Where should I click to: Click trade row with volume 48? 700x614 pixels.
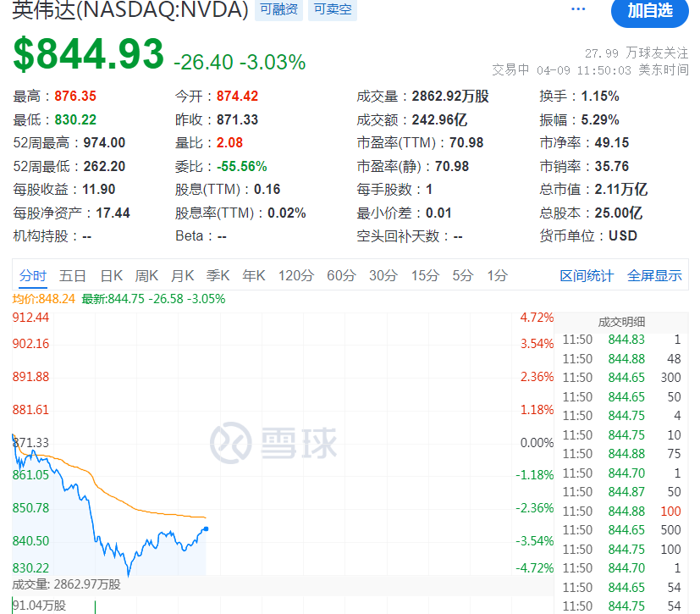(x=621, y=359)
